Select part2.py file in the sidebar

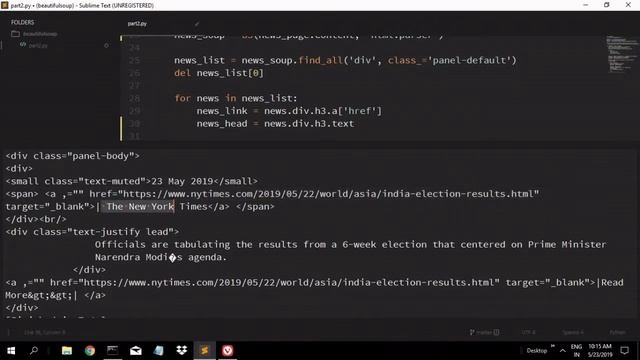(38, 46)
